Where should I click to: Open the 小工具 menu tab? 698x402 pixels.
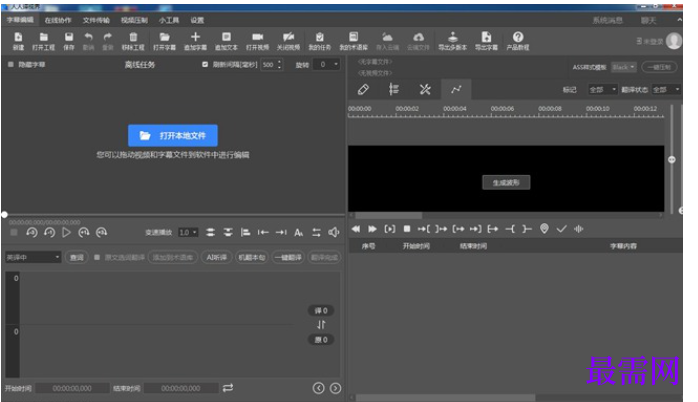click(169, 20)
